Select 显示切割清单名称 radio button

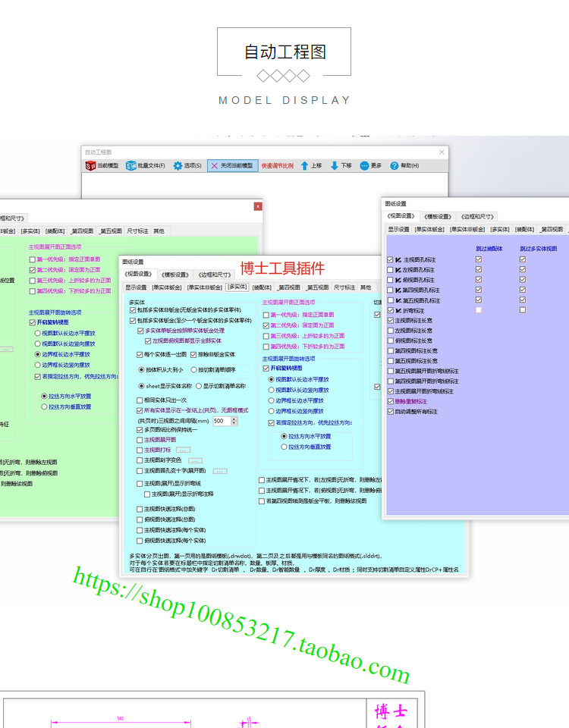pyautogui.click(x=199, y=386)
